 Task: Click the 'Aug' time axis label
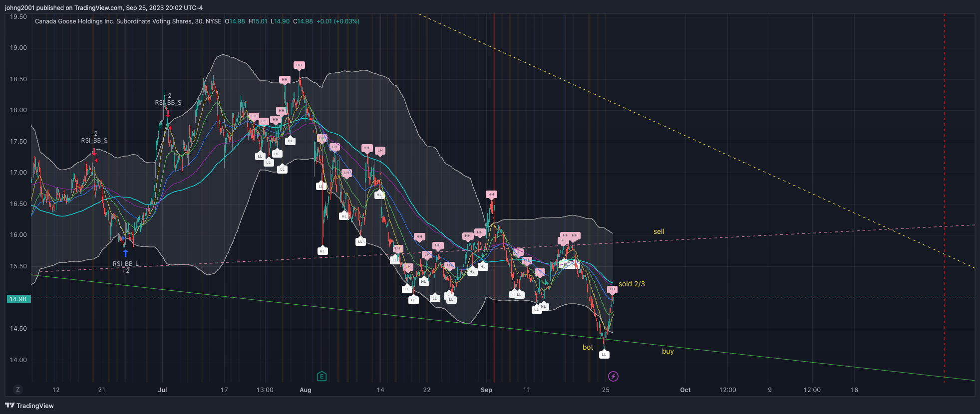306,390
